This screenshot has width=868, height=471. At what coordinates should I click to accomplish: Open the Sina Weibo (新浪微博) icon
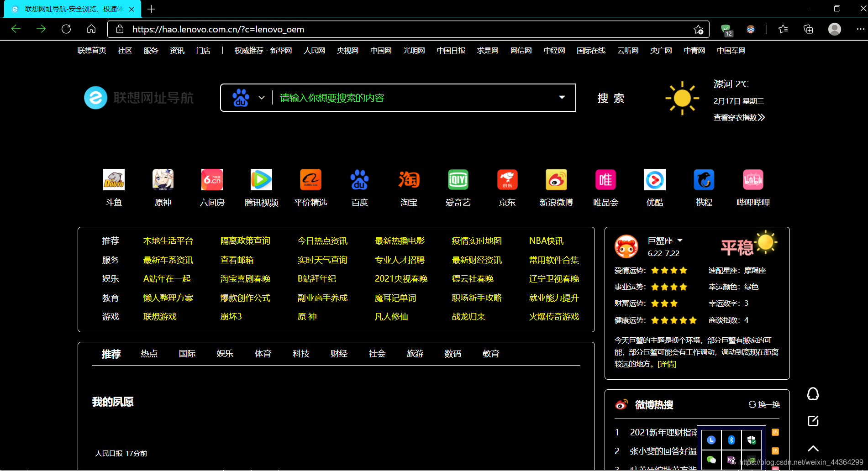pos(556,179)
